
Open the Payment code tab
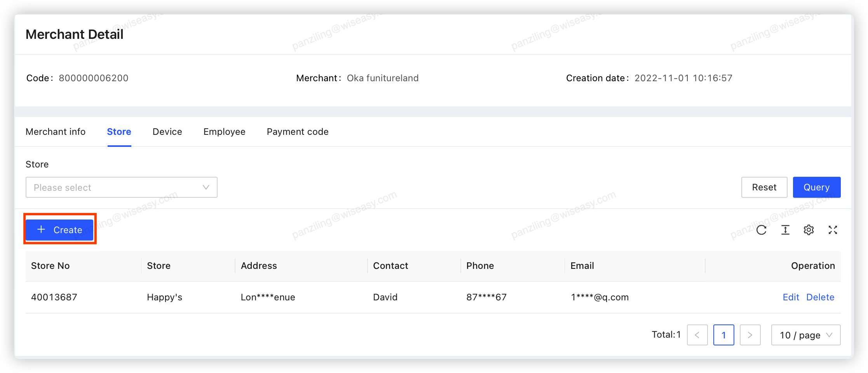[x=297, y=132]
